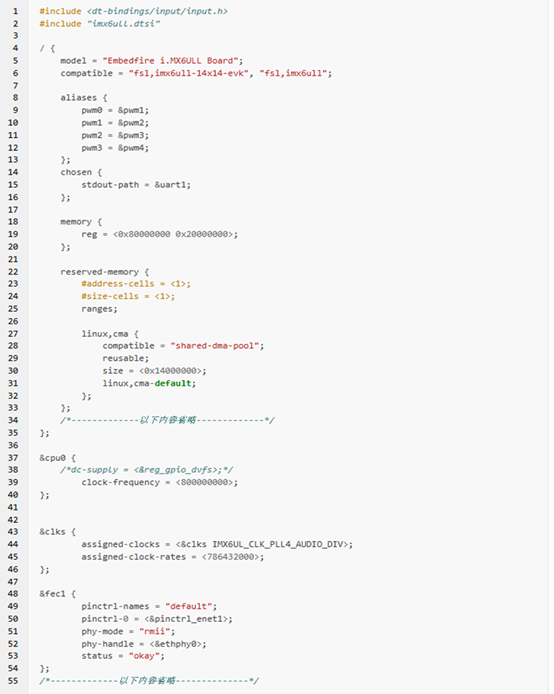Click the linux,cma node name
The width and height of the screenshot is (554, 694).
[x=105, y=334]
